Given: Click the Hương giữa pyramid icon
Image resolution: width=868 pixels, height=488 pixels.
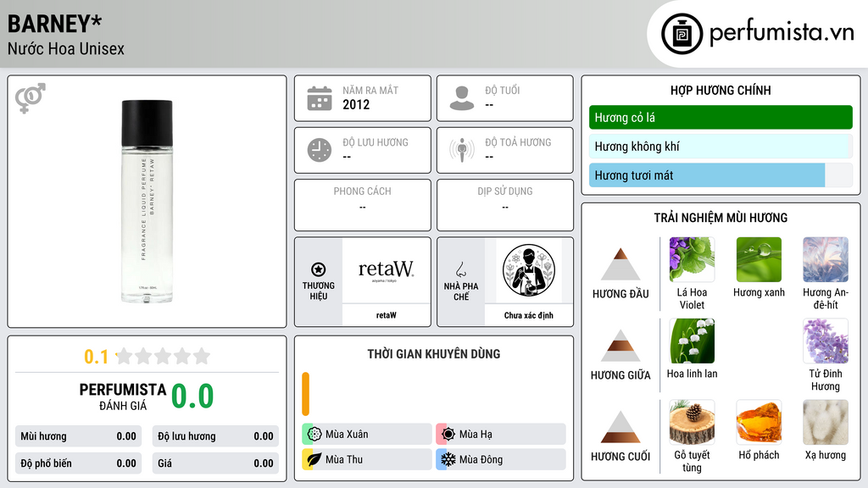Looking at the screenshot, I should point(620,346).
